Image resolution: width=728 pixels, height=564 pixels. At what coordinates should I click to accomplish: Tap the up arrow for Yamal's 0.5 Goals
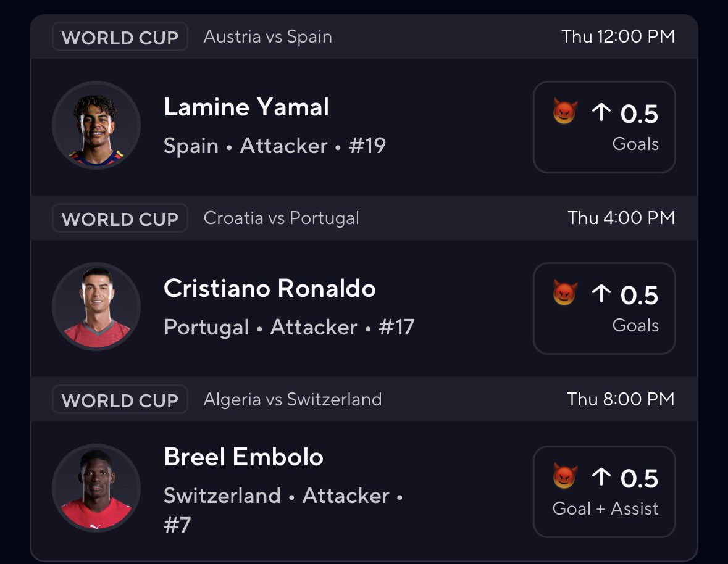point(601,112)
